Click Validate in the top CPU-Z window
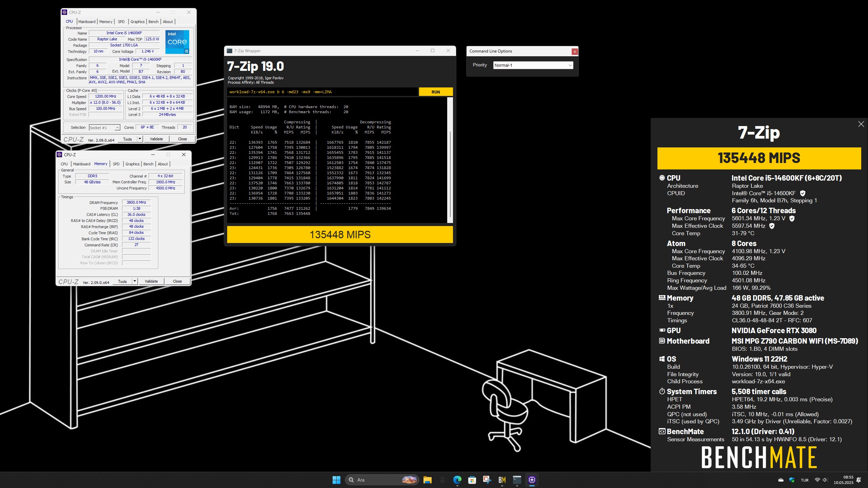 pos(156,139)
